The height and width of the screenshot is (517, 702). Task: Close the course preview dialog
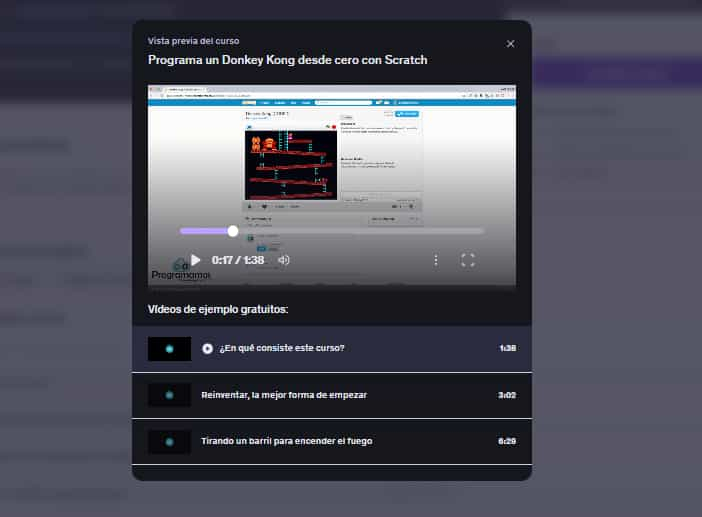pyautogui.click(x=510, y=44)
